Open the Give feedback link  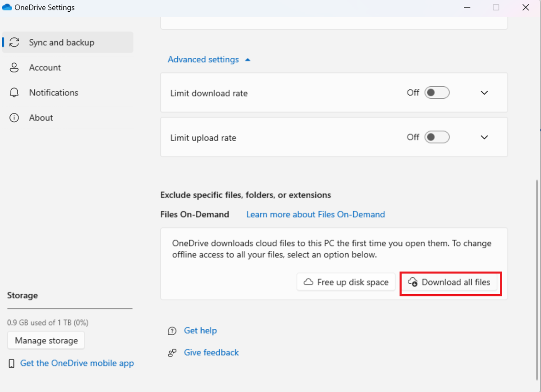(x=211, y=352)
